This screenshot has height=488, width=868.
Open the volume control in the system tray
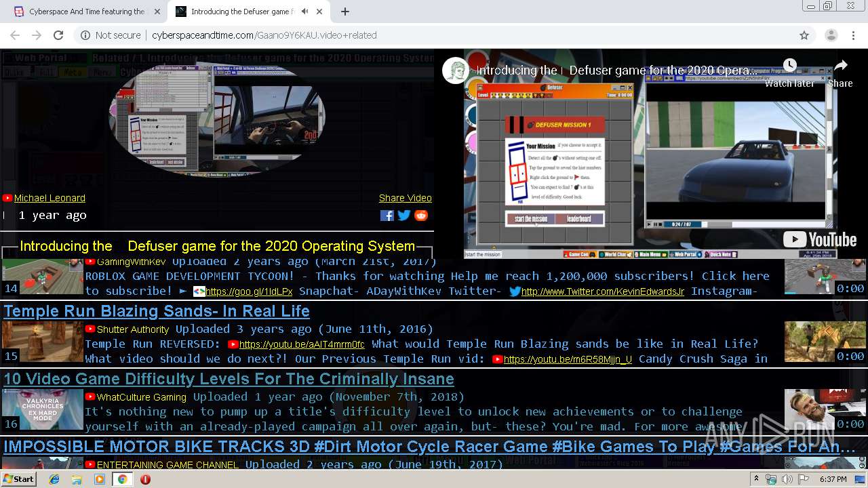click(x=787, y=479)
